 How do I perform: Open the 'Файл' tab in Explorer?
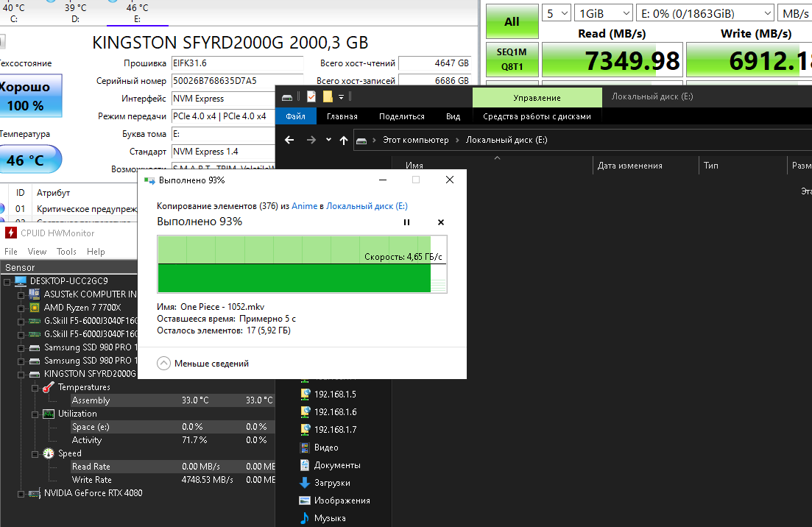coord(295,116)
